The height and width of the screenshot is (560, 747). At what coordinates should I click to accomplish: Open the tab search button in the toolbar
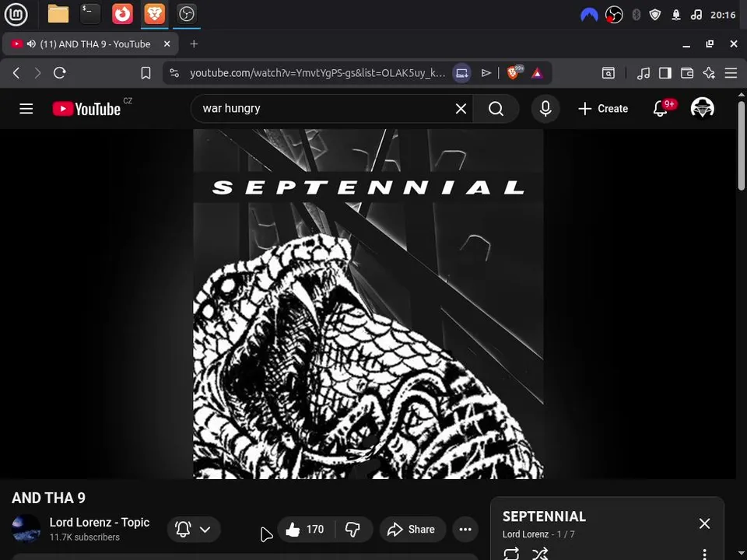608,73
